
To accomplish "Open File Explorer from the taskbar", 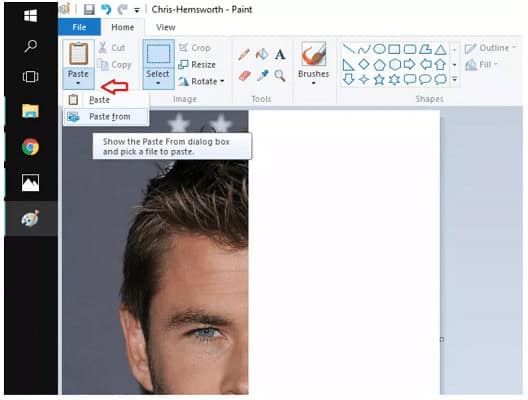I will [30, 111].
